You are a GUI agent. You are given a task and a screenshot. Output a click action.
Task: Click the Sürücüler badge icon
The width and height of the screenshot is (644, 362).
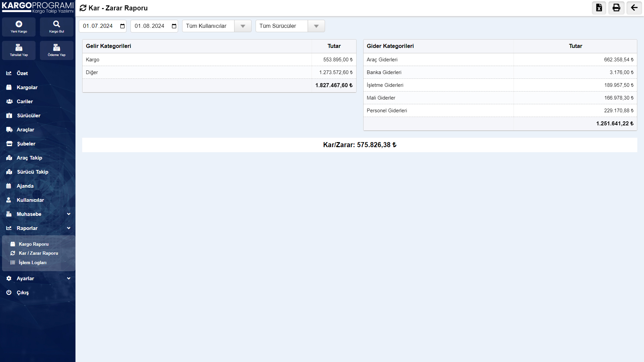tap(9, 115)
